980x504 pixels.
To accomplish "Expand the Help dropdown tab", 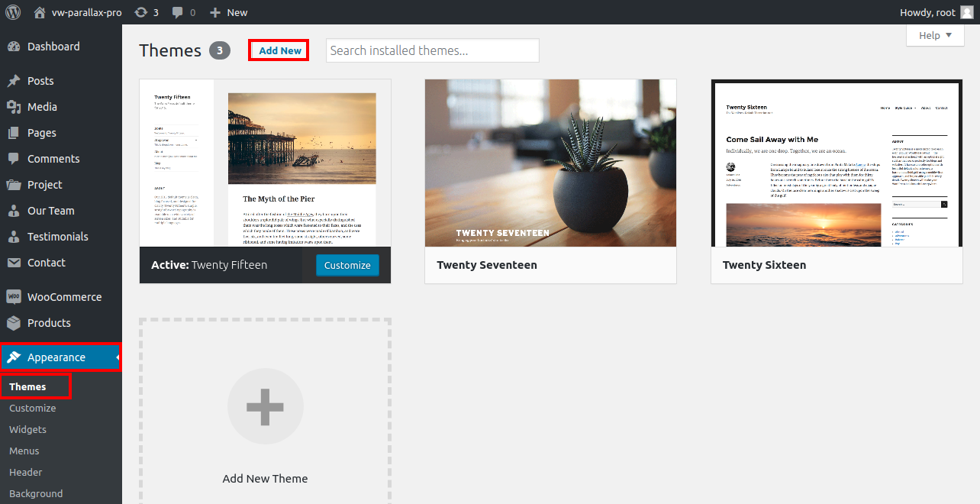I will 936,35.
